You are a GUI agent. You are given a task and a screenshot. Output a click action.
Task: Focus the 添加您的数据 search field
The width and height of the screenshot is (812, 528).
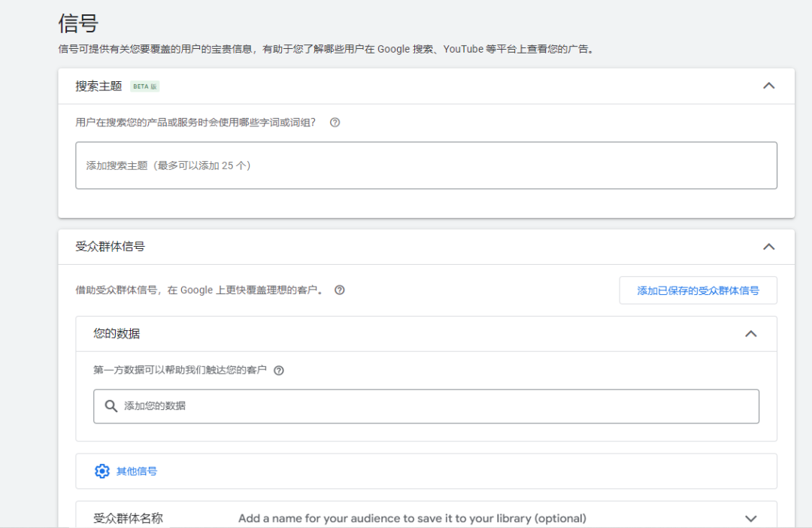click(x=426, y=406)
